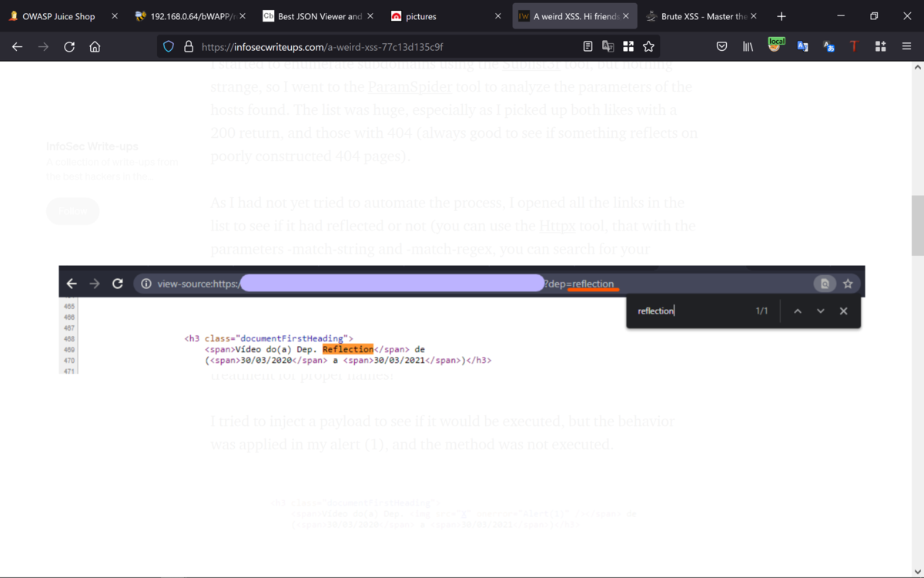This screenshot has height=578, width=924.
Task: Click the '1/1' find match count
Action: pos(762,311)
